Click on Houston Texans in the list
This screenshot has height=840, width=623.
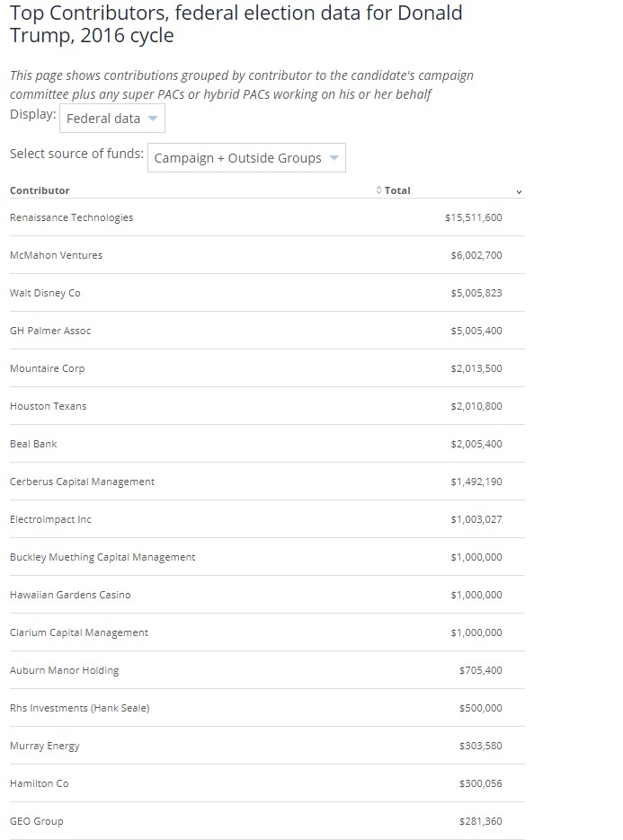tap(48, 406)
